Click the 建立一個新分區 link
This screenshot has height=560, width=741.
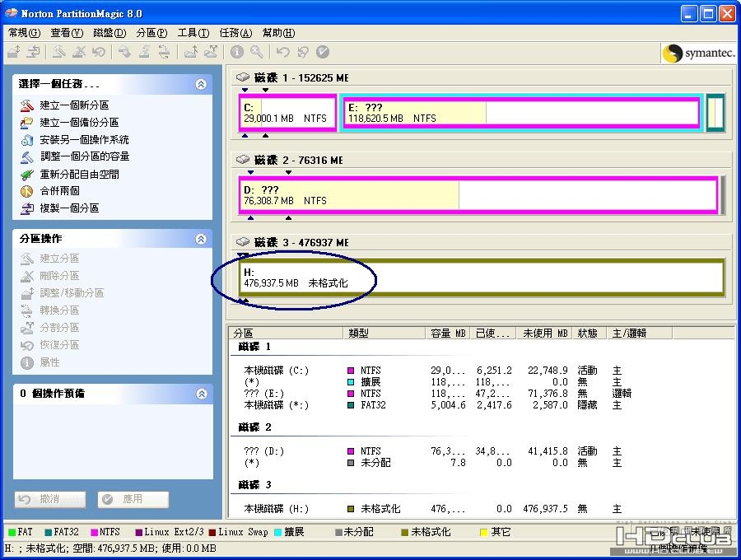click(x=74, y=105)
